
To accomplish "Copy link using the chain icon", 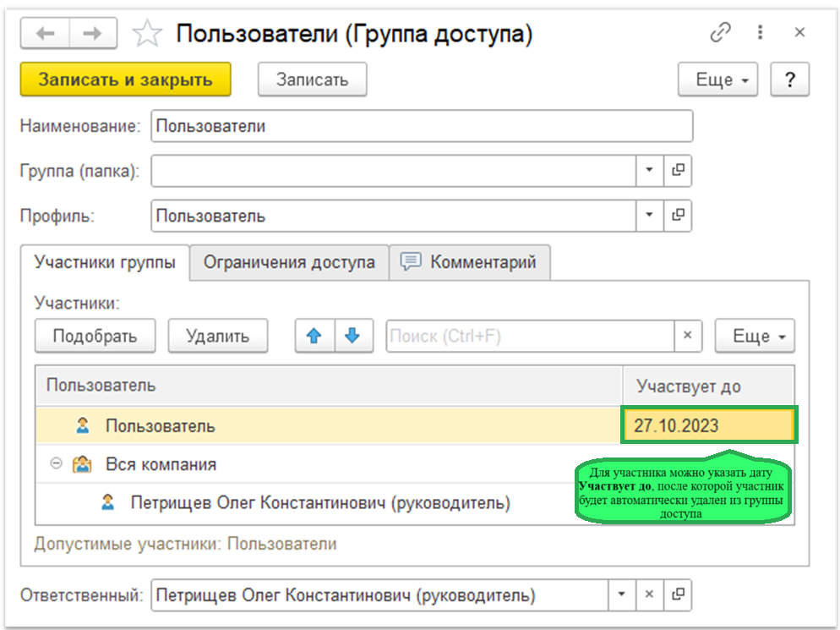I will tap(720, 33).
